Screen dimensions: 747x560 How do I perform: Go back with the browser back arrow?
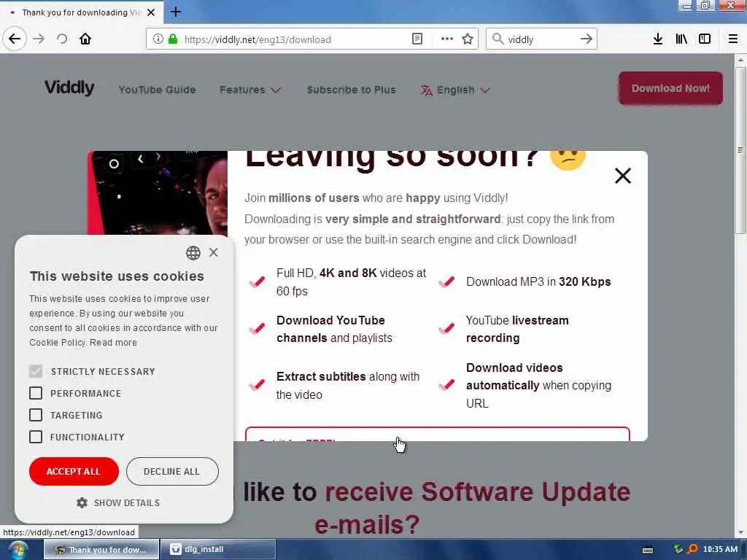pyautogui.click(x=15, y=39)
